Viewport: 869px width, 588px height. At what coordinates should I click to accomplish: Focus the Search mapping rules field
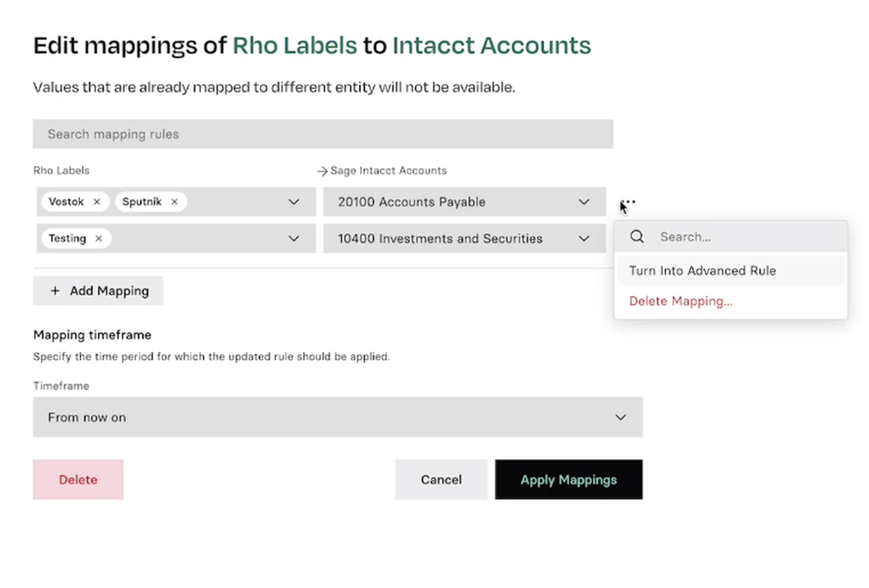[x=323, y=134]
